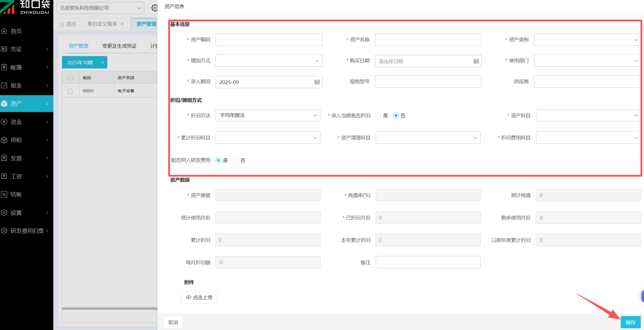
Task: Click the 资金 funds icon in sidebar
Action: point(4,122)
